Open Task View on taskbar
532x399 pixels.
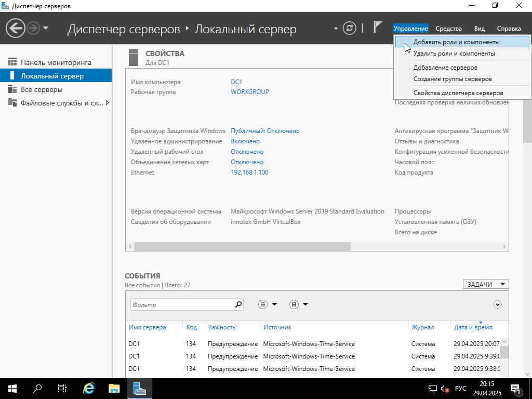click(x=62, y=389)
